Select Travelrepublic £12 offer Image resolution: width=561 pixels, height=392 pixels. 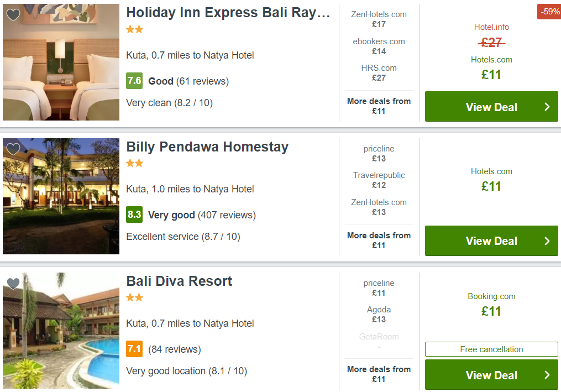coord(379,180)
